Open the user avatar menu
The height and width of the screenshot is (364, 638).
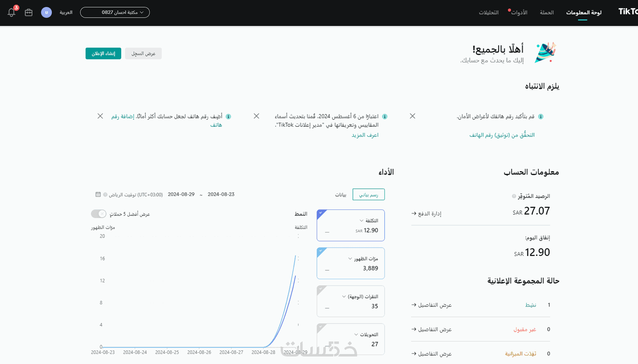click(47, 12)
